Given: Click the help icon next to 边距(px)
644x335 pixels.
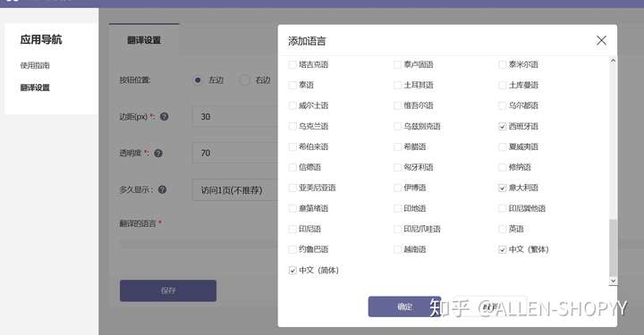Looking at the screenshot, I should 165,116.
